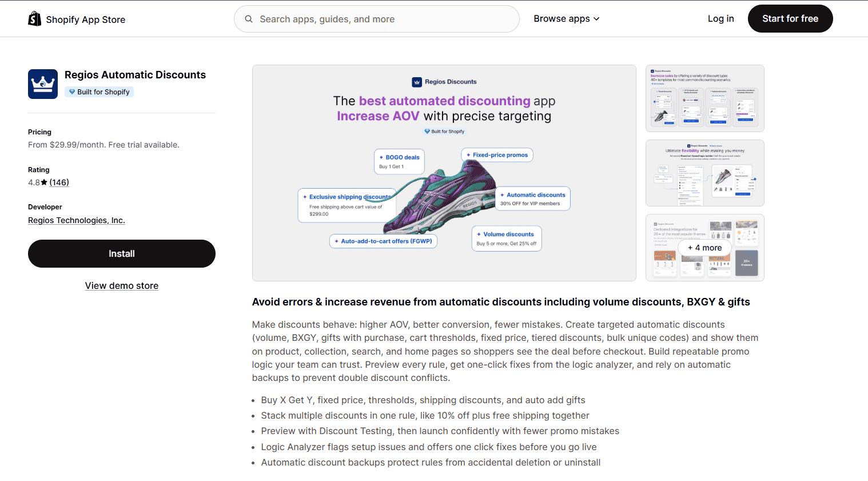Click the Volume discounts callout

[507, 238]
